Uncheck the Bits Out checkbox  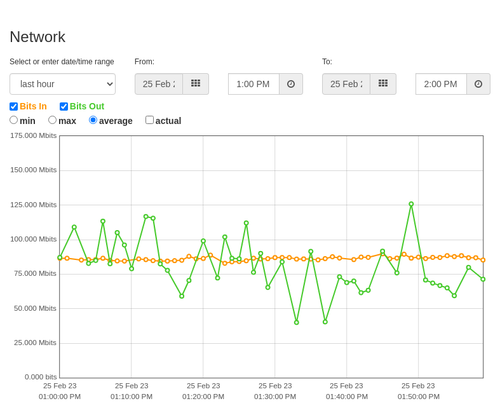(64, 106)
